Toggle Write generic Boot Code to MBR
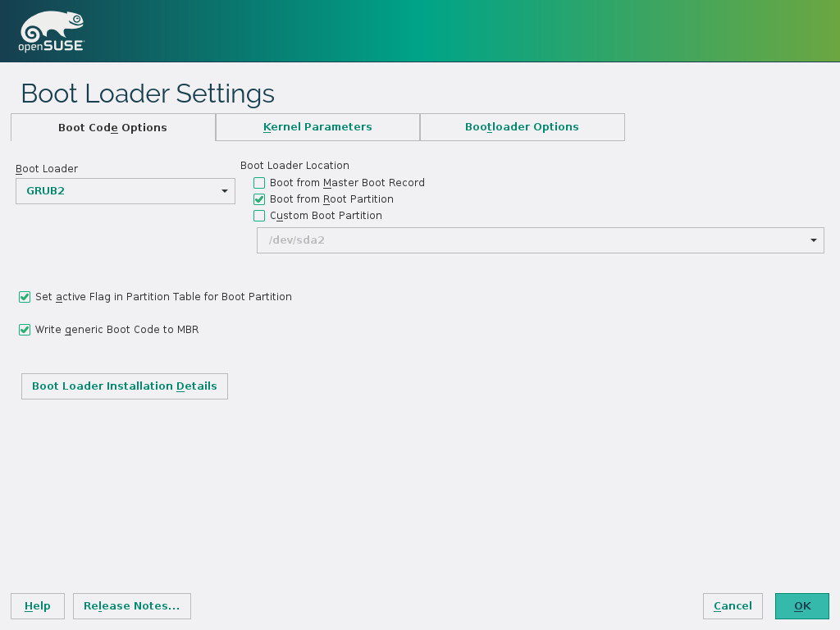Viewport: 840px width, 630px height. tap(25, 330)
